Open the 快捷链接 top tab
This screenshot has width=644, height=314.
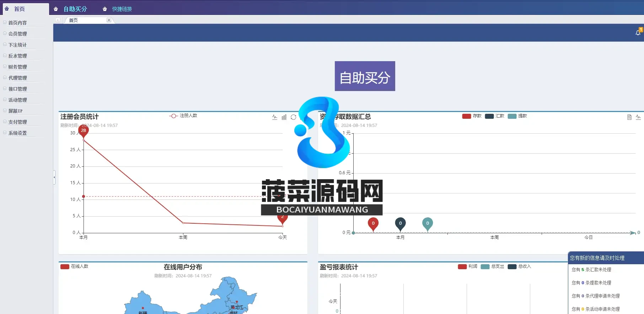(122, 9)
